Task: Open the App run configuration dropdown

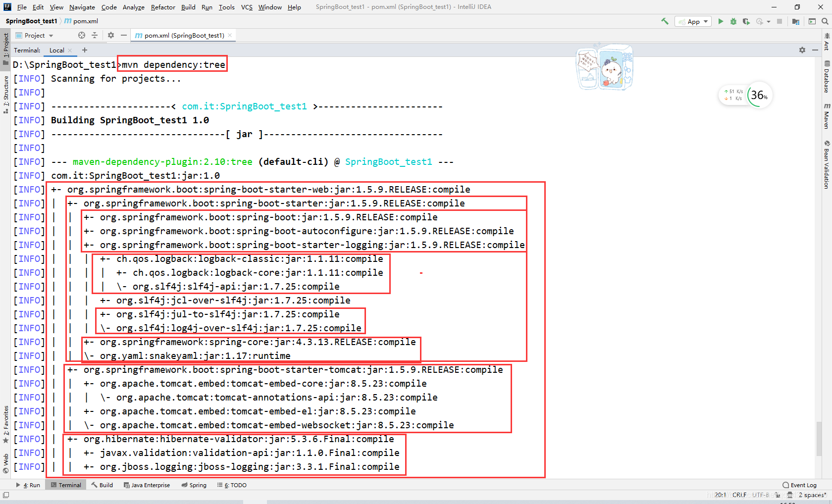Action: 693,21
